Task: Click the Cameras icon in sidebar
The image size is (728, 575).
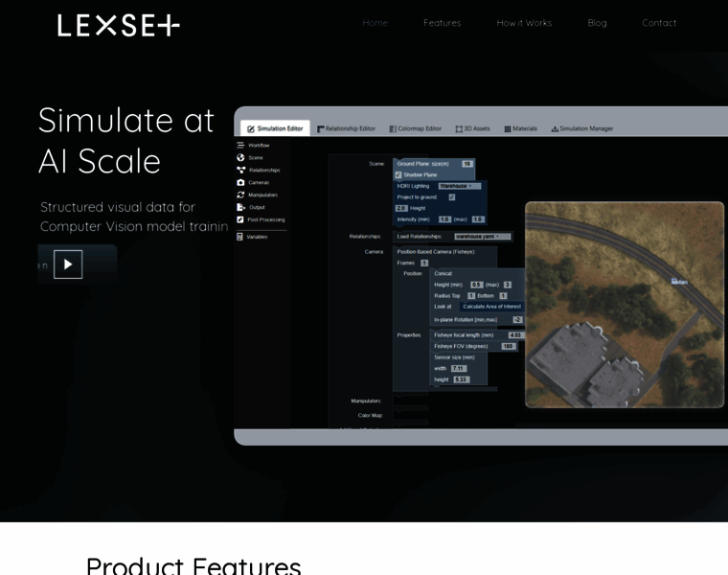Action: (x=240, y=182)
